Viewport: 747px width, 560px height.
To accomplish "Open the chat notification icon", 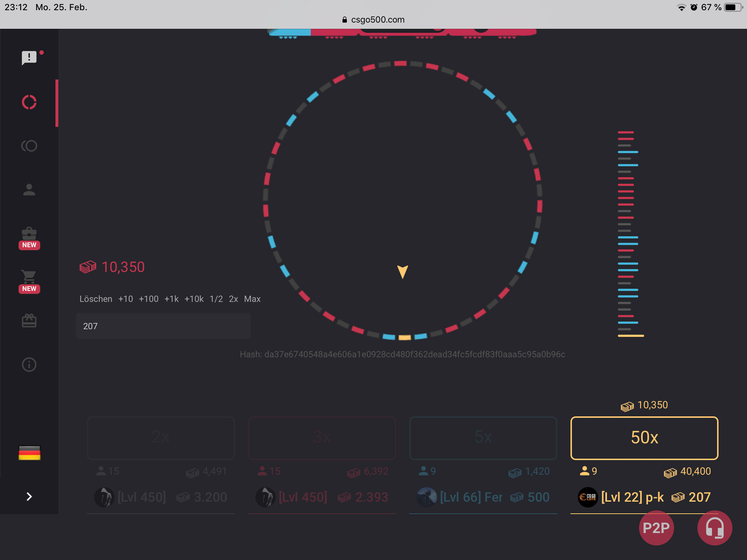I will point(29,58).
